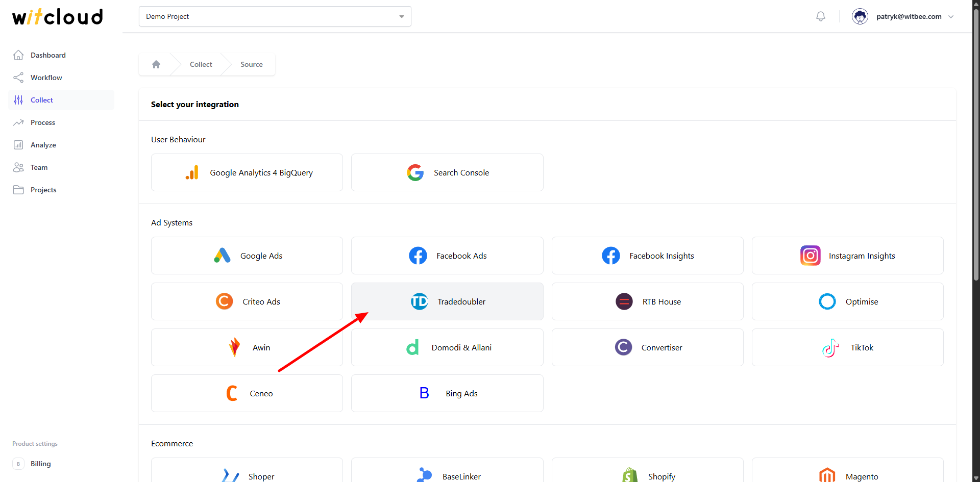Open the notifications bell
The width and height of the screenshot is (980, 482).
[x=821, y=16]
